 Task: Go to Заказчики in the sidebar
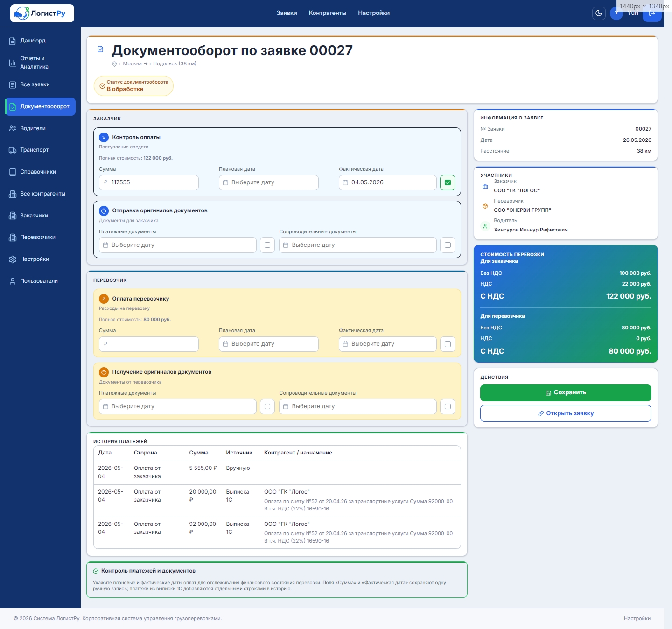point(40,216)
